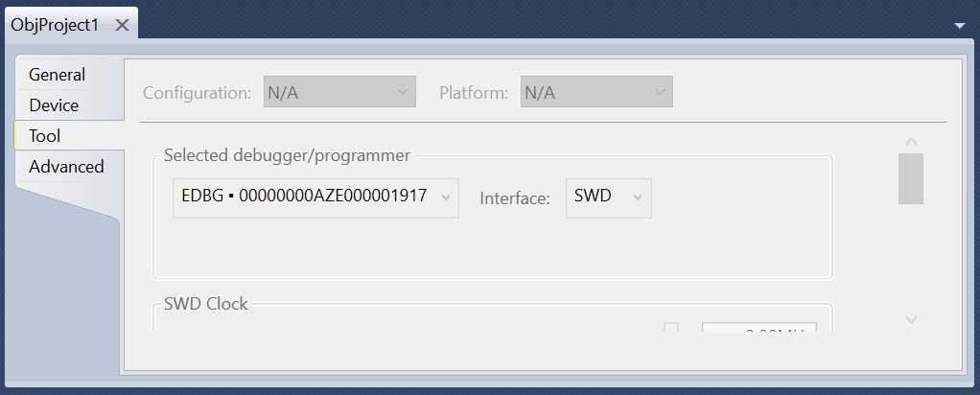Toggle the SWD Clock checkbox
Image resolution: width=980 pixels, height=395 pixels.
coord(671,329)
